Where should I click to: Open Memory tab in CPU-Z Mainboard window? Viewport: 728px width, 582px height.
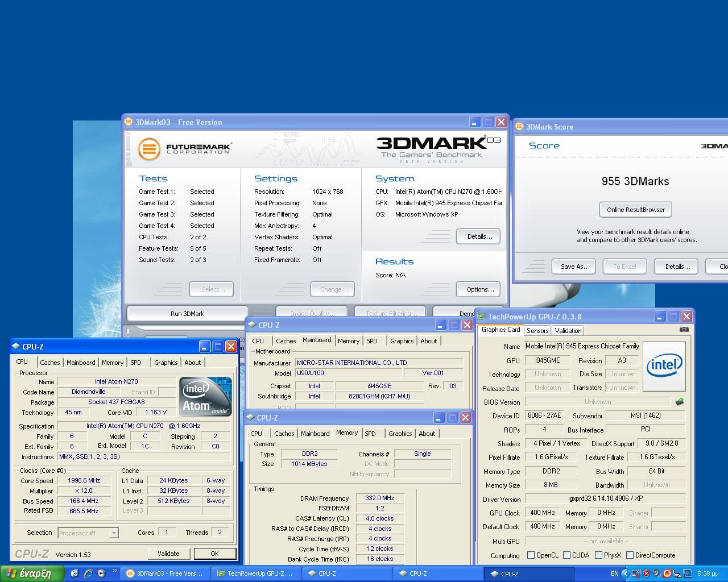click(348, 341)
